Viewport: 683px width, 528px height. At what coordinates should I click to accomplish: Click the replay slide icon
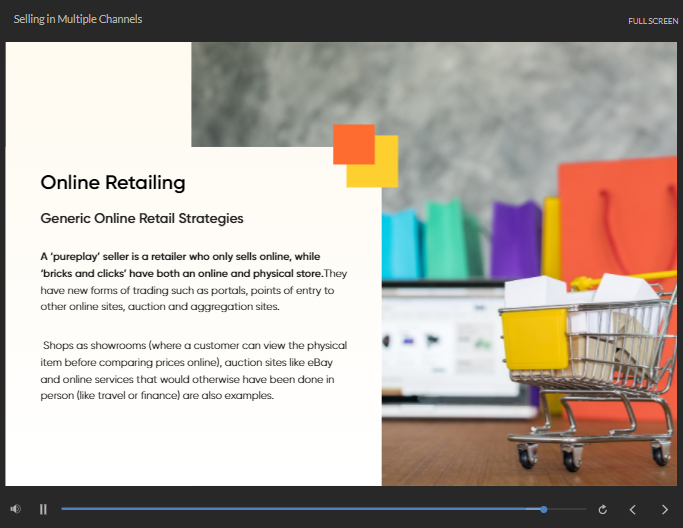click(602, 509)
